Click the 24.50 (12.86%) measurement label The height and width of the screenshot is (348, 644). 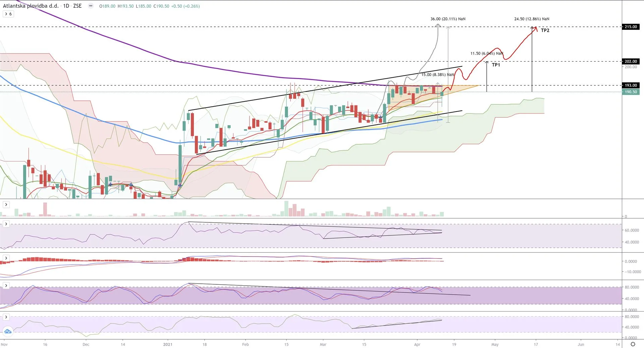coord(532,19)
